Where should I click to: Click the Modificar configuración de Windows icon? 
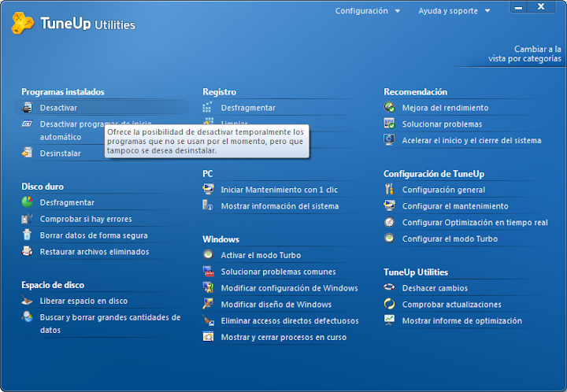[208, 287]
